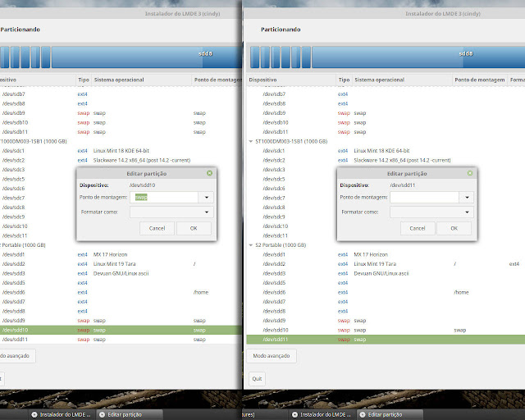Click Cancel in the /dev/sdd10 dialog

click(157, 228)
